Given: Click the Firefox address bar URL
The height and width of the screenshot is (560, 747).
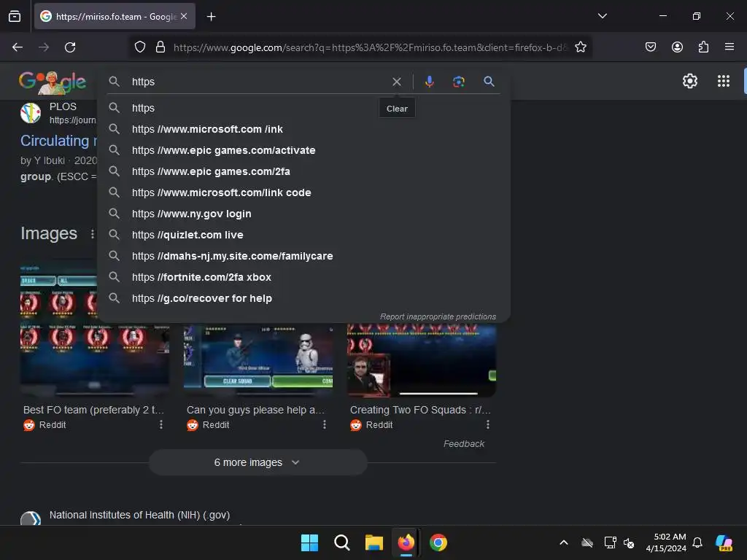Looking at the screenshot, I should pyautogui.click(x=371, y=47).
